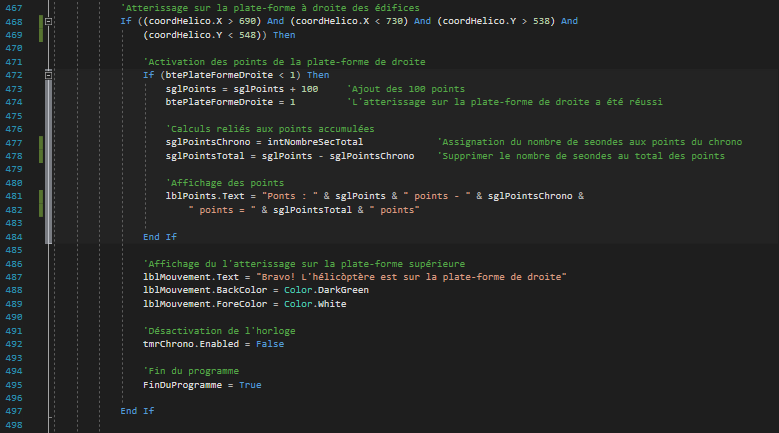Click lblMouvement.BackColor on line 488

point(205,290)
